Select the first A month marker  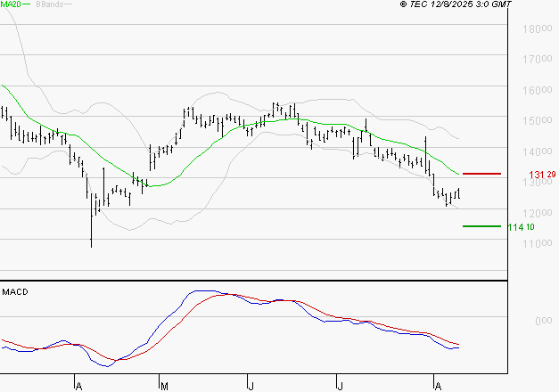click(x=78, y=386)
